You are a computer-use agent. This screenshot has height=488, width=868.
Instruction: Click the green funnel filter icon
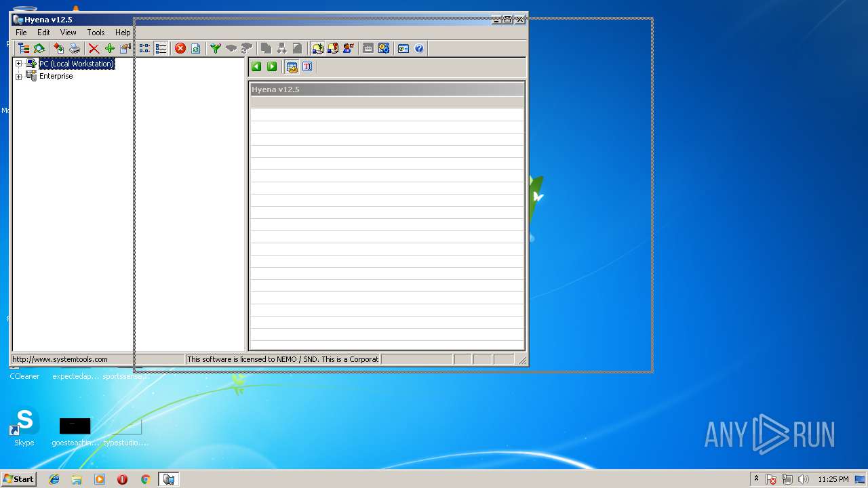pos(216,48)
